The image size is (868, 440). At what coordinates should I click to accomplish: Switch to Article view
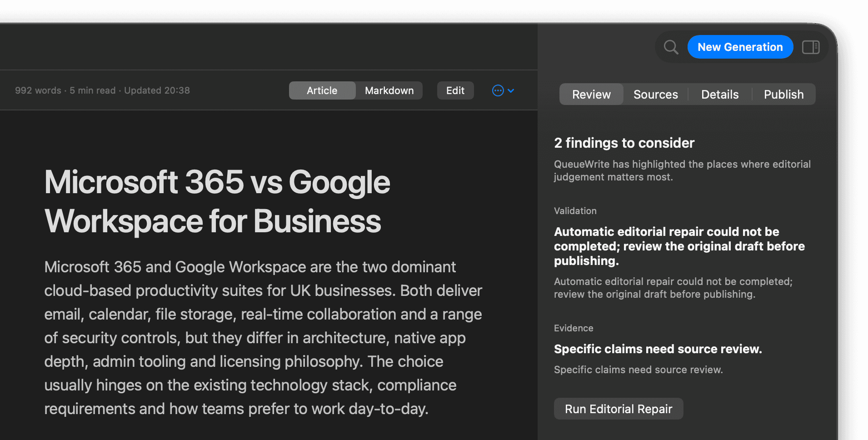(322, 90)
